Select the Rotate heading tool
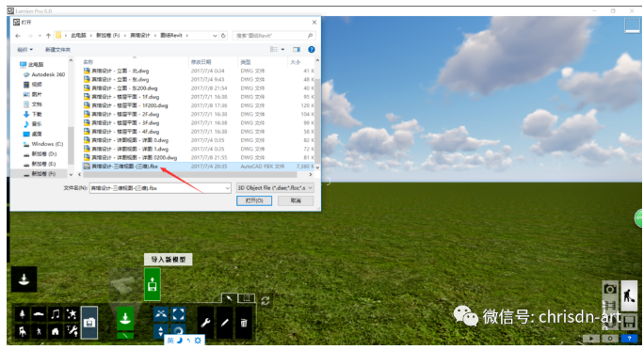The height and width of the screenshot is (350, 644). pyautogui.click(x=178, y=330)
